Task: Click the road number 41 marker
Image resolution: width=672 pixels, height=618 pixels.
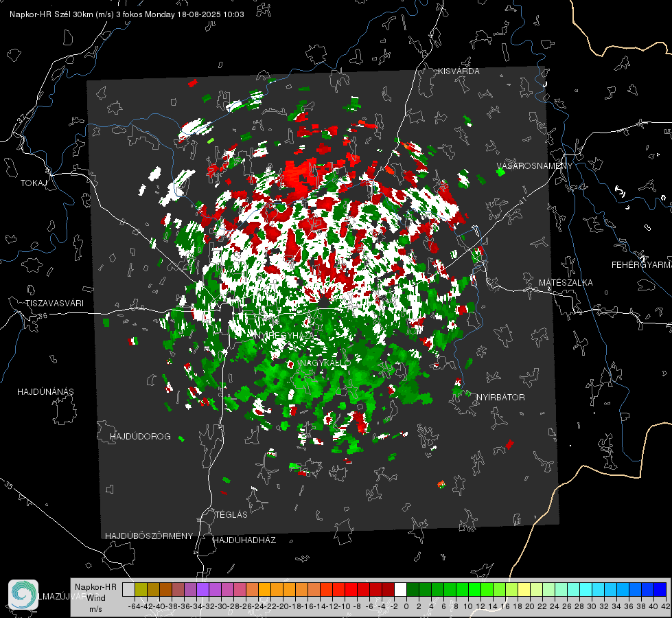Action: coord(522,201)
